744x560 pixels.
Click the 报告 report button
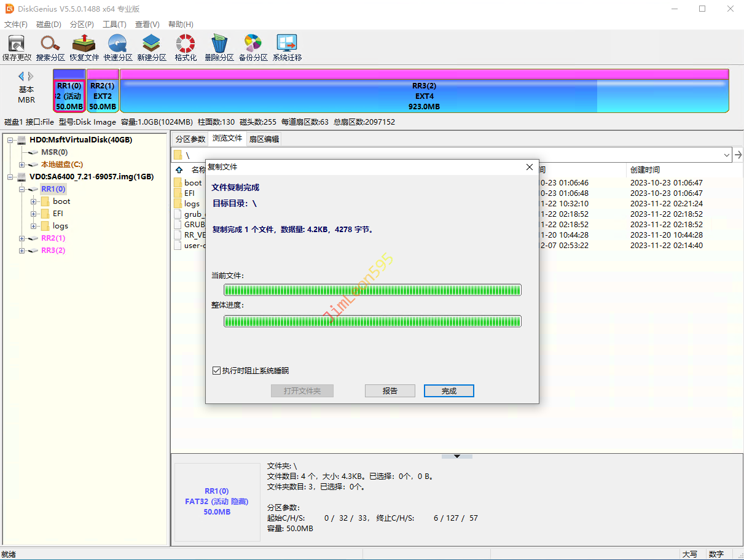click(x=390, y=391)
